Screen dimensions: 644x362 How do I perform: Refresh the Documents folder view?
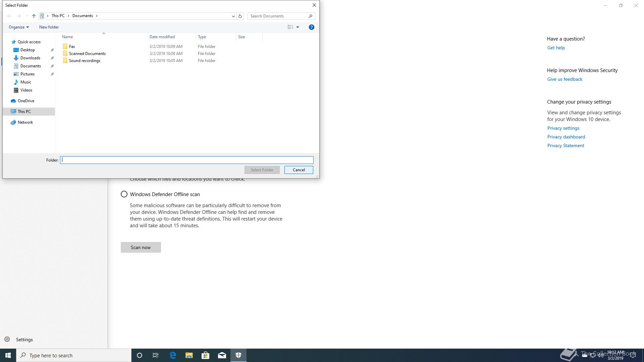click(x=240, y=16)
